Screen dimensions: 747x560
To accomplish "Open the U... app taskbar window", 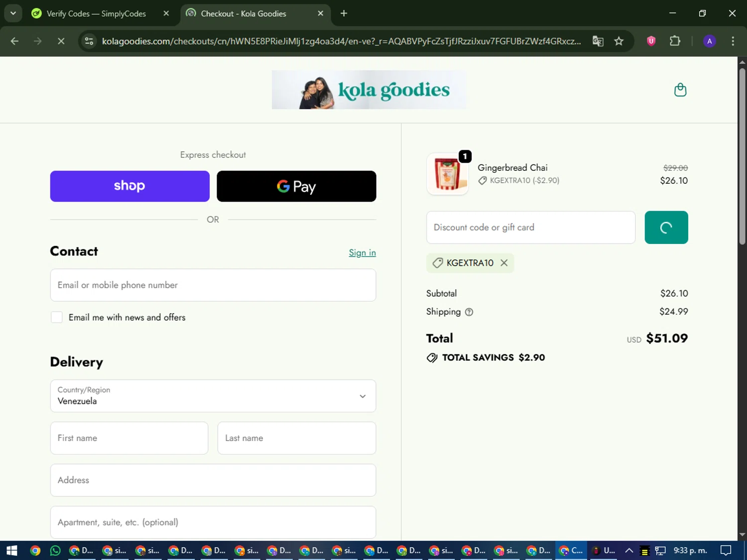I will [604, 551].
